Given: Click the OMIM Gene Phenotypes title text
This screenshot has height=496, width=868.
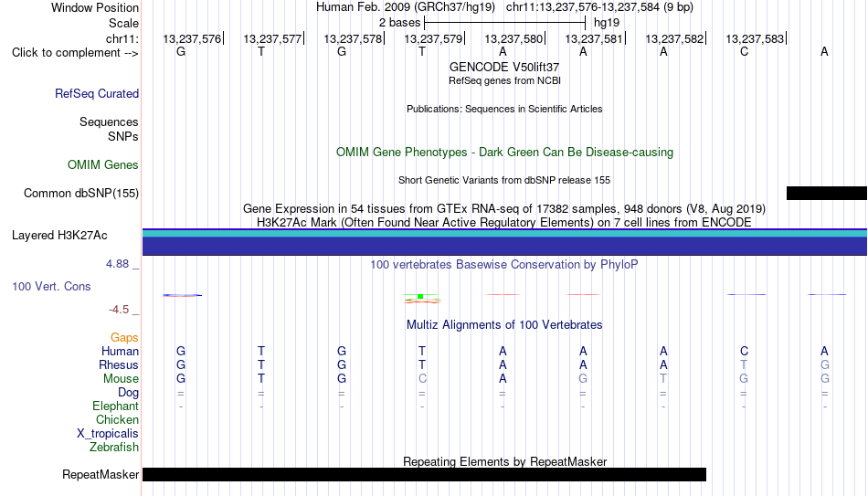Looking at the screenshot, I should [504, 153].
